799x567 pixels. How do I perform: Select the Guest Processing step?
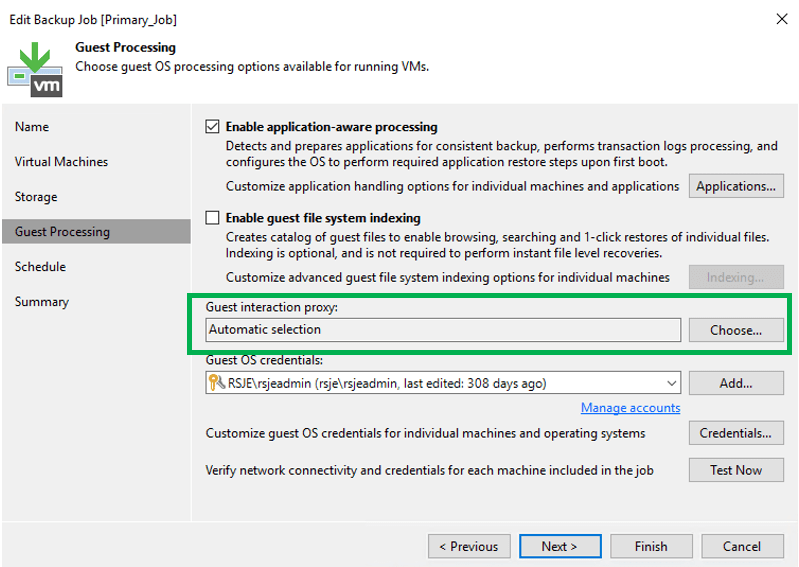click(x=62, y=232)
